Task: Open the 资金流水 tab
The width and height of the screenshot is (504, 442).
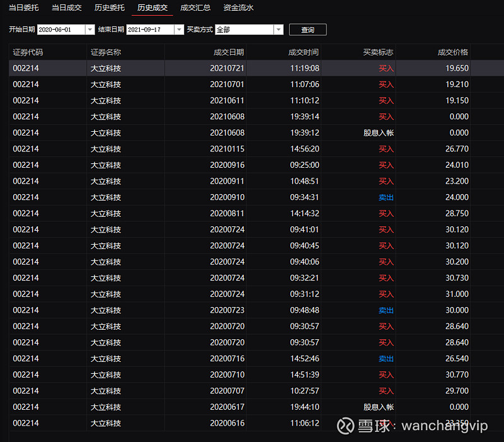Action: (238, 8)
